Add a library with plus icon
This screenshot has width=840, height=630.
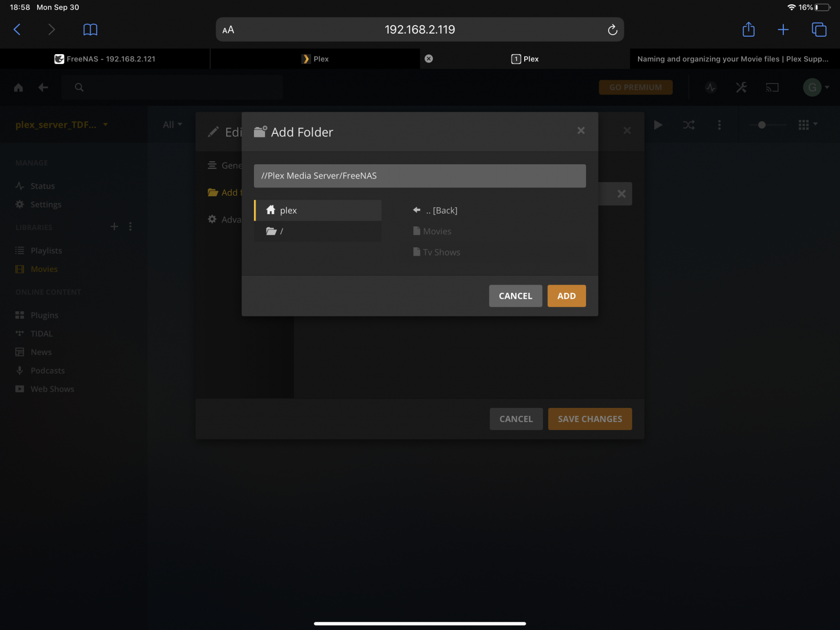tap(114, 226)
